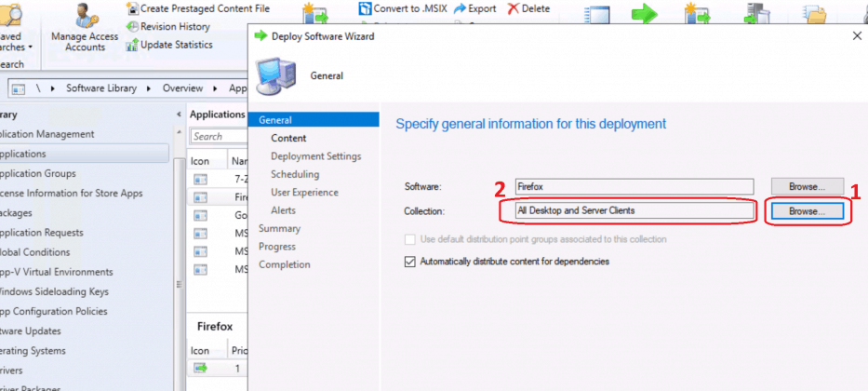Viewport: 868px width, 391px height.
Task: Select the Firefox deployment row icon
Action: (x=202, y=369)
